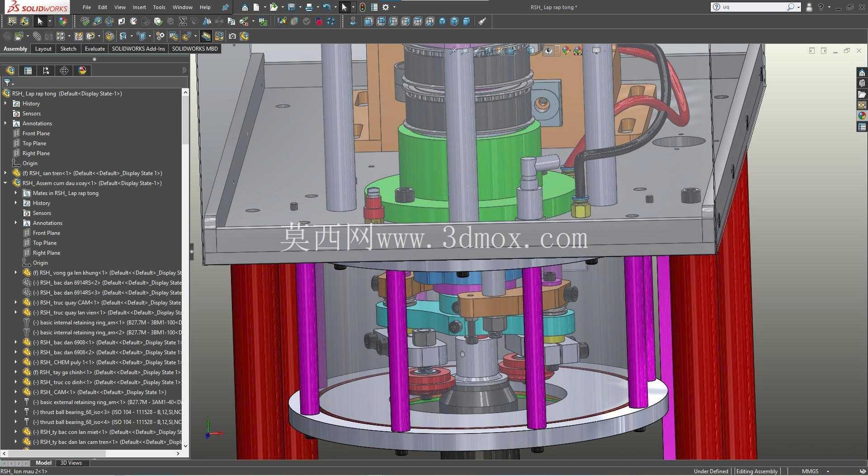868x476 pixels.
Task: Open the Tools menu
Action: point(159,7)
